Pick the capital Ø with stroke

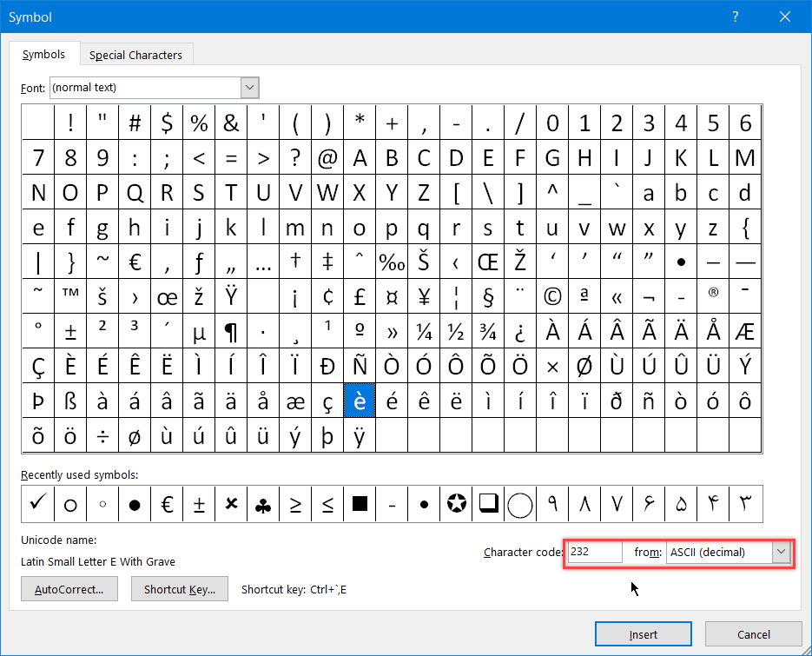pos(584,367)
